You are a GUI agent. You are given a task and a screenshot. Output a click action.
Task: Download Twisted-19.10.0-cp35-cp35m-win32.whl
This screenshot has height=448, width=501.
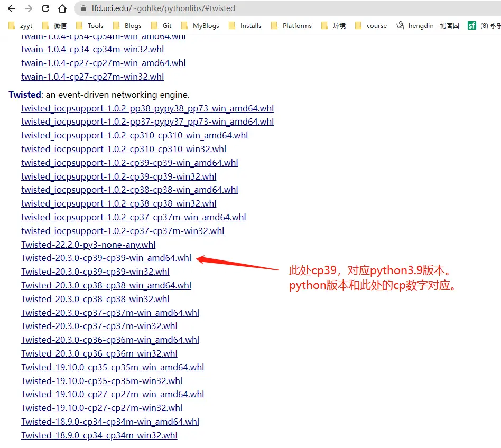tap(101, 381)
